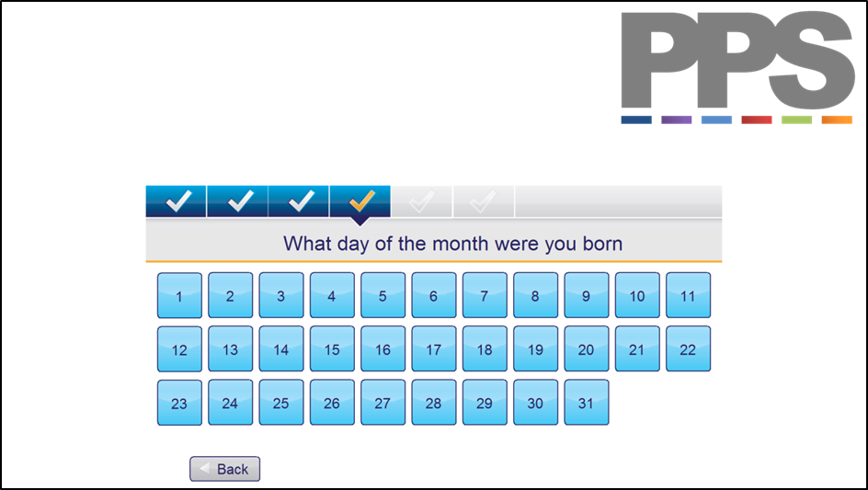Viewport: 868px width, 490px height.
Task: Pick the 7 day button
Action: [485, 295]
